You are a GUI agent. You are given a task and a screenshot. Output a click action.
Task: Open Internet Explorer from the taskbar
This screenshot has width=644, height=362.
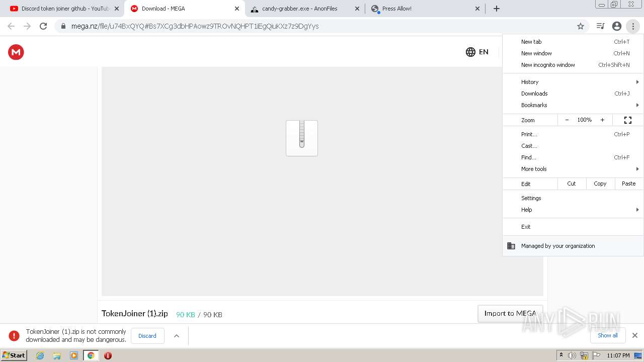click(x=40, y=355)
